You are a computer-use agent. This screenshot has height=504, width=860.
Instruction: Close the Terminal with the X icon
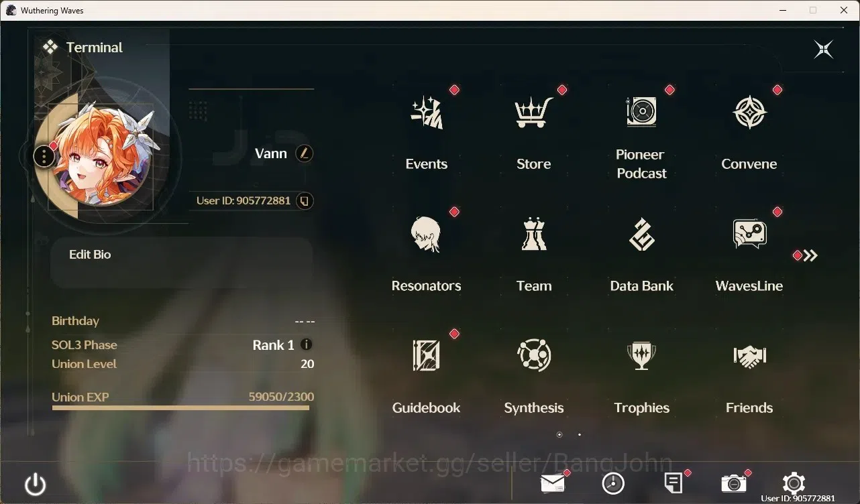click(824, 49)
